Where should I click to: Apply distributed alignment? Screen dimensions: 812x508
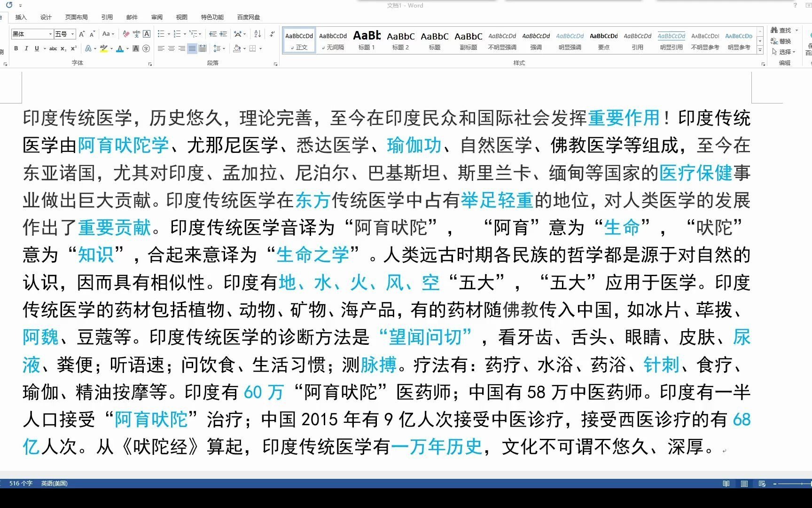tap(203, 48)
